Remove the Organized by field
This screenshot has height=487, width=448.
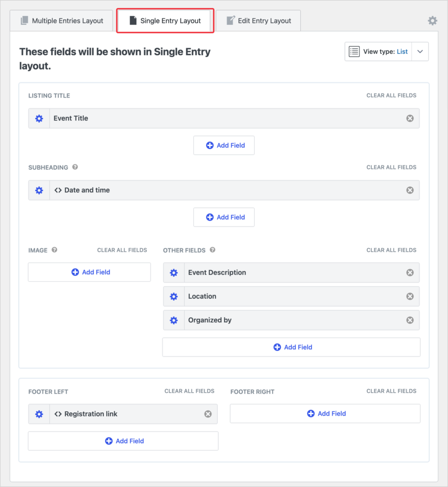coord(410,320)
